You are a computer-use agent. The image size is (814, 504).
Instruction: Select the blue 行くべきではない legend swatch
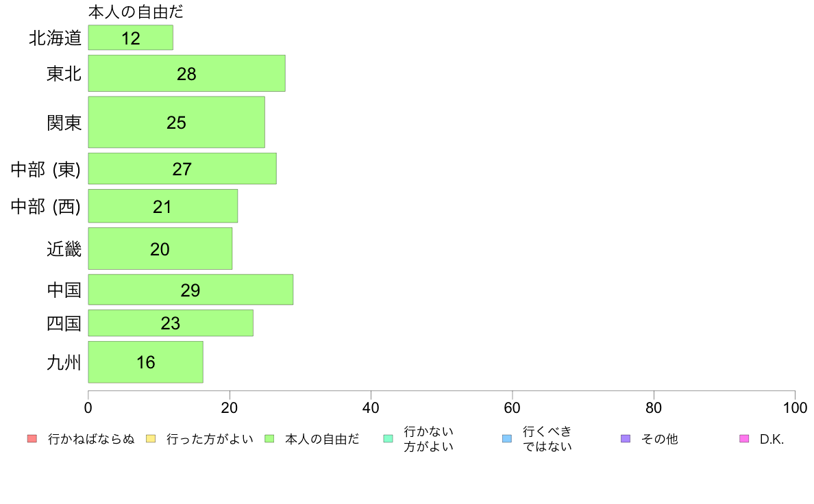pos(506,438)
